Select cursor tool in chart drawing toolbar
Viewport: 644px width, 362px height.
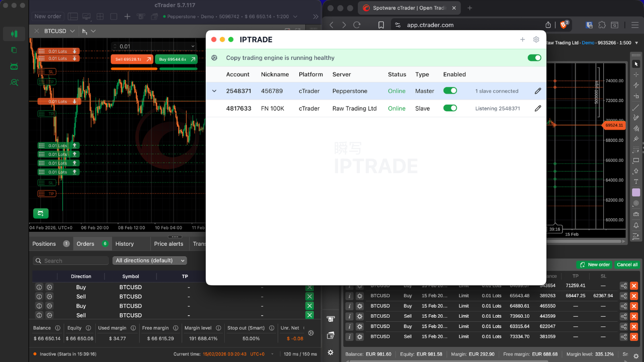click(x=636, y=64)
